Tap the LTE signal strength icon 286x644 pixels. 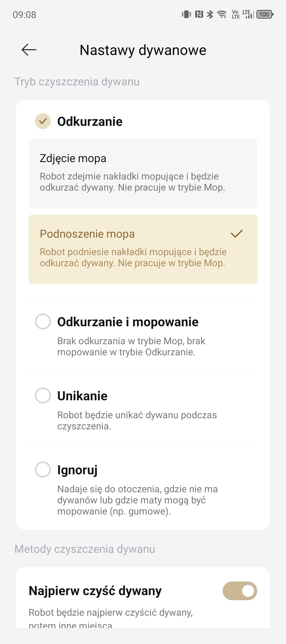click(248, 14)
